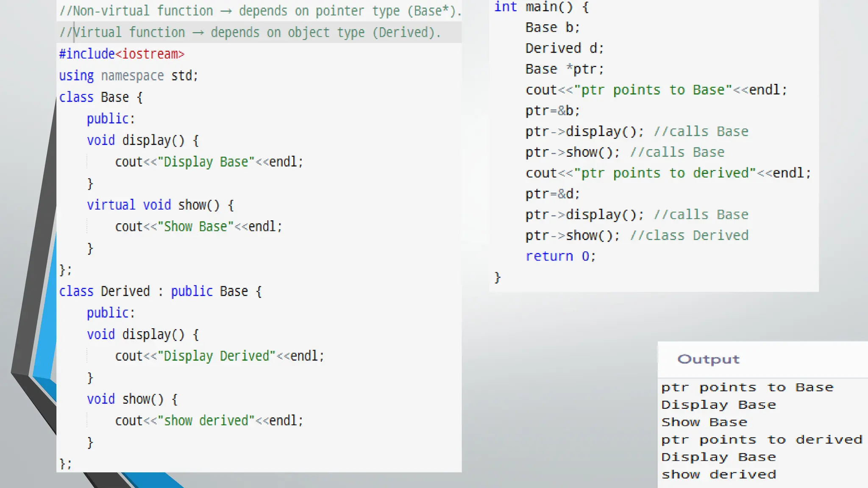Image resolution: width=868 pixels, height=488 pixels.
Task: Click the 'class Derived : public Base' line
Action: click(x=160, y=291)
